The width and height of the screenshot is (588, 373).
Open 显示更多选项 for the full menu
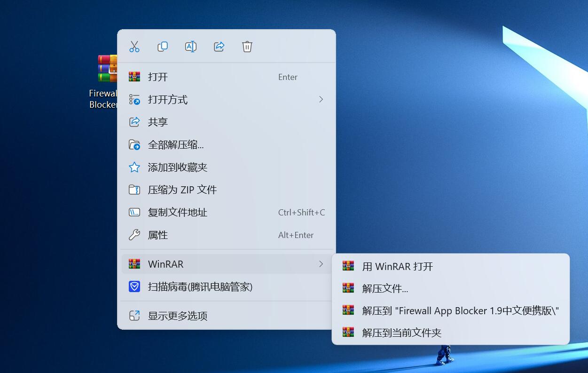pos(178,316)
